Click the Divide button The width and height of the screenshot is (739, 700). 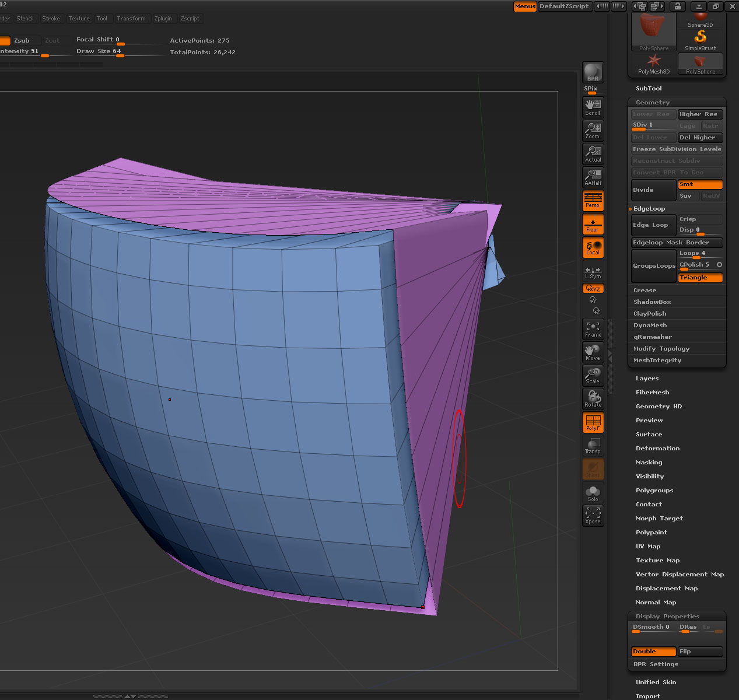tap(653, 190)
